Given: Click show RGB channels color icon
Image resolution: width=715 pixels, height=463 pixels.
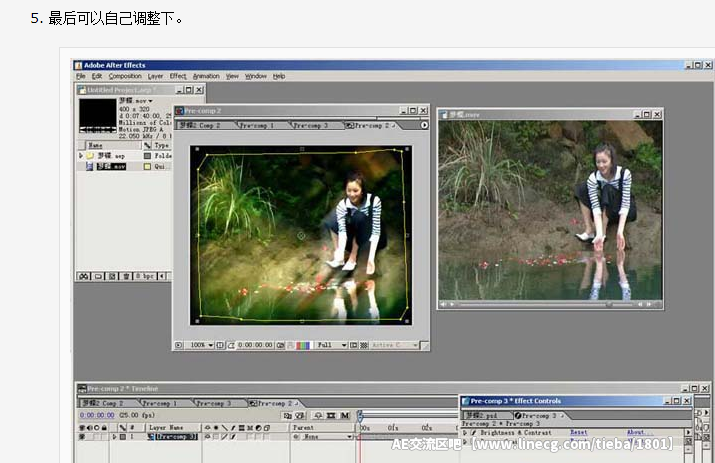Looking at the screenshot, I should [303, 345].
